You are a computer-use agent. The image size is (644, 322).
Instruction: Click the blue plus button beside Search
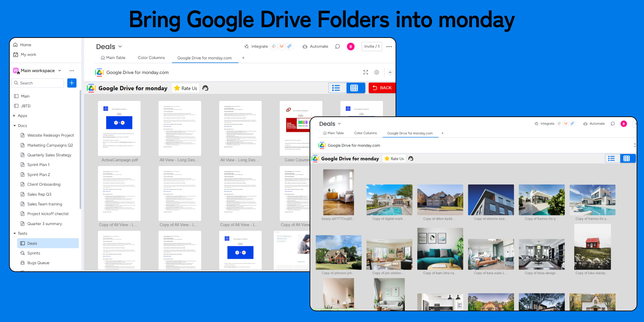pos(72,83)
